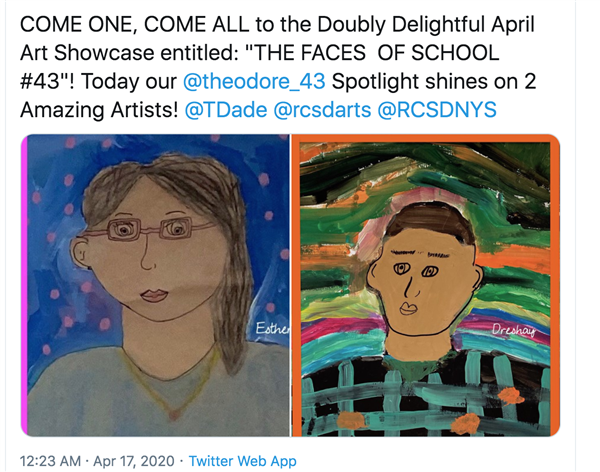Click the pink strip beside Esther's portrait
600x472 pixels.
24,285
